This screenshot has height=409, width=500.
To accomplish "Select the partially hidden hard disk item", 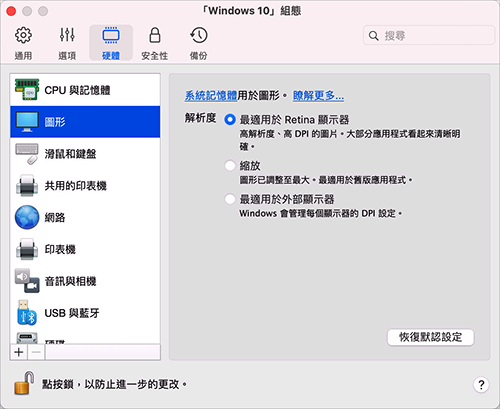I will [x=85, y=337].
